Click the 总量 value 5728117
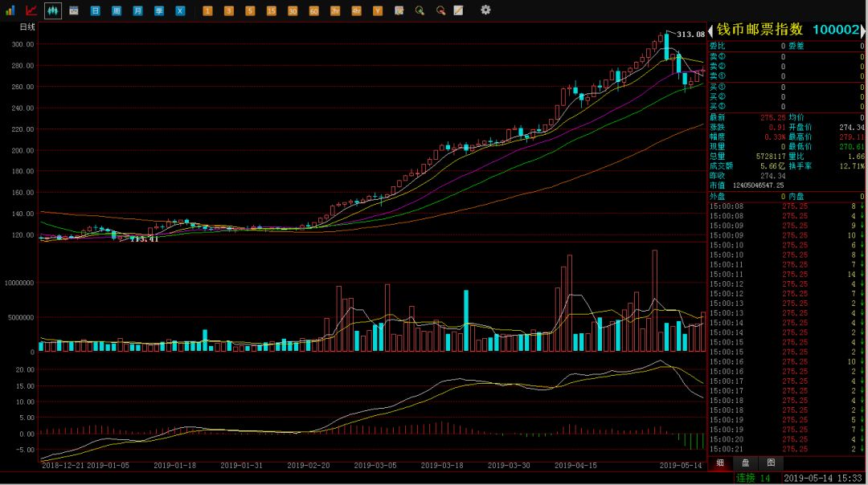This screenshot has width=868, height=485. click(771, 157)
